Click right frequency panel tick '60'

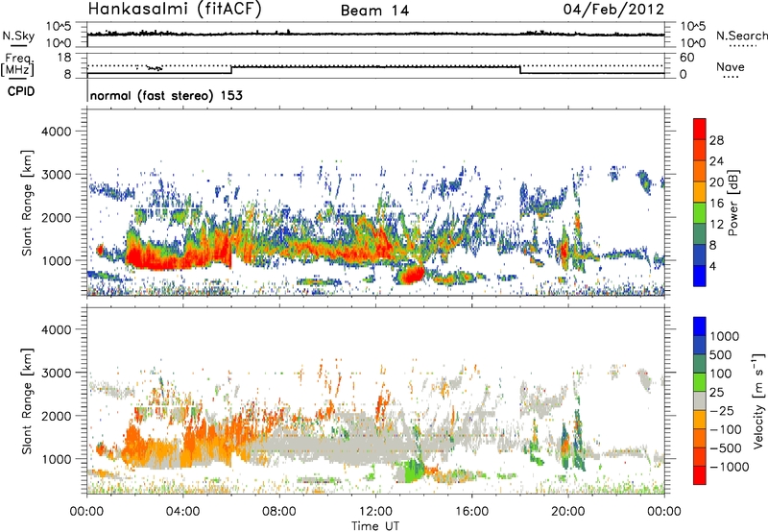687,58
